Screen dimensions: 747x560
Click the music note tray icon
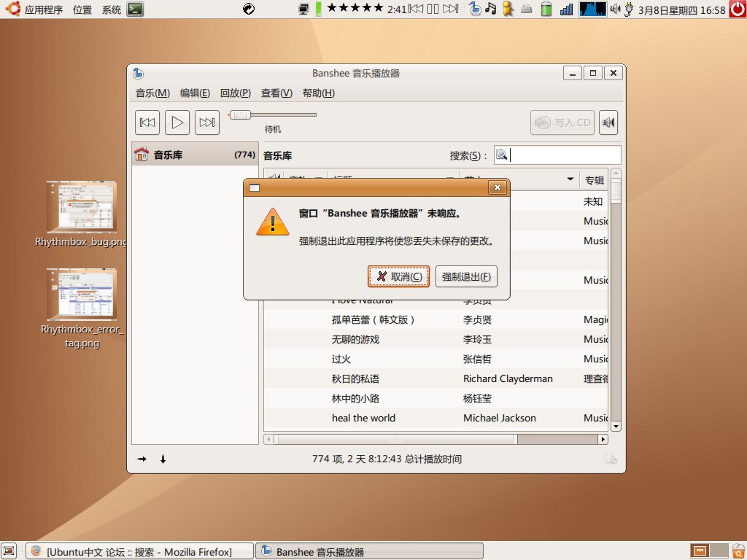tap(491, 9)
